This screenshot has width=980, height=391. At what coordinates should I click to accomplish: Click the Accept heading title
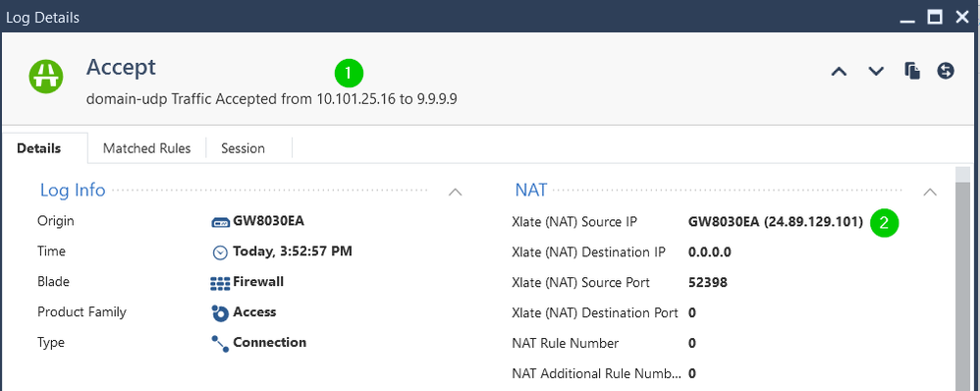pos(121,67)
